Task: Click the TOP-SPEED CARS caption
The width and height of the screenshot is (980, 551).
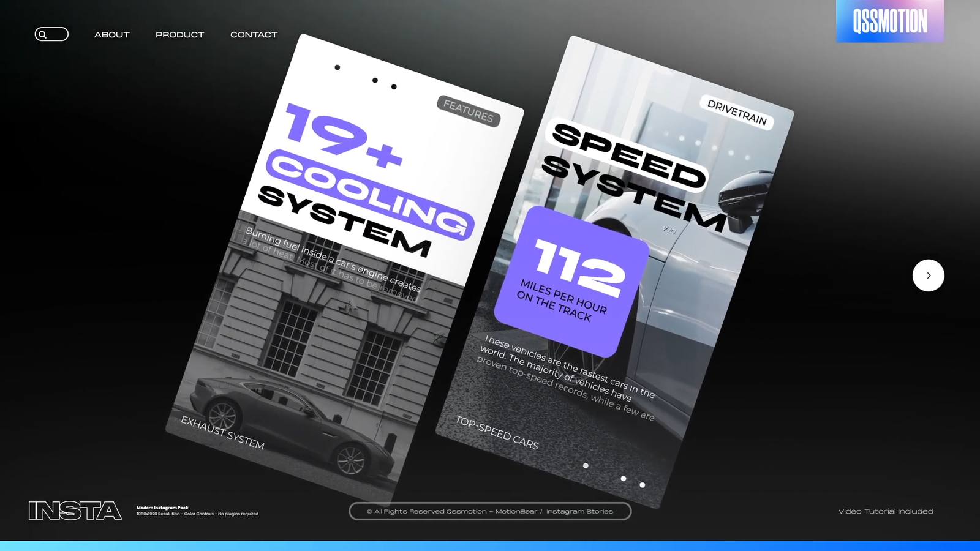Action: [497, 433]
